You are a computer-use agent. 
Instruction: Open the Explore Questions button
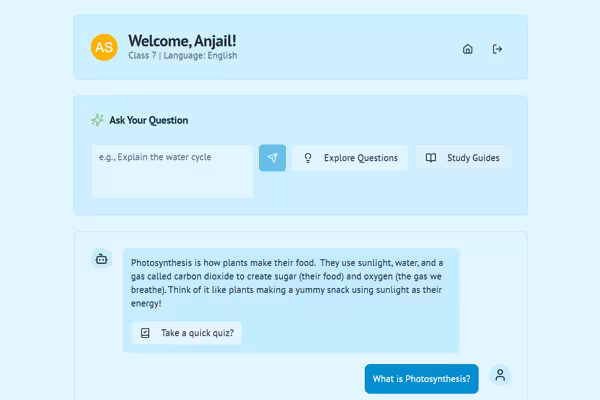point(350,158)
